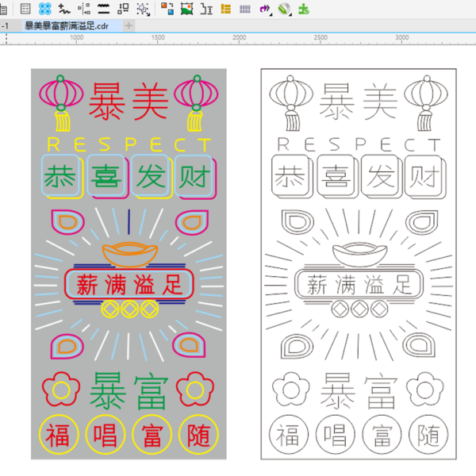Select the yellow RESPECT text in the colored design

tap(129, 144)
